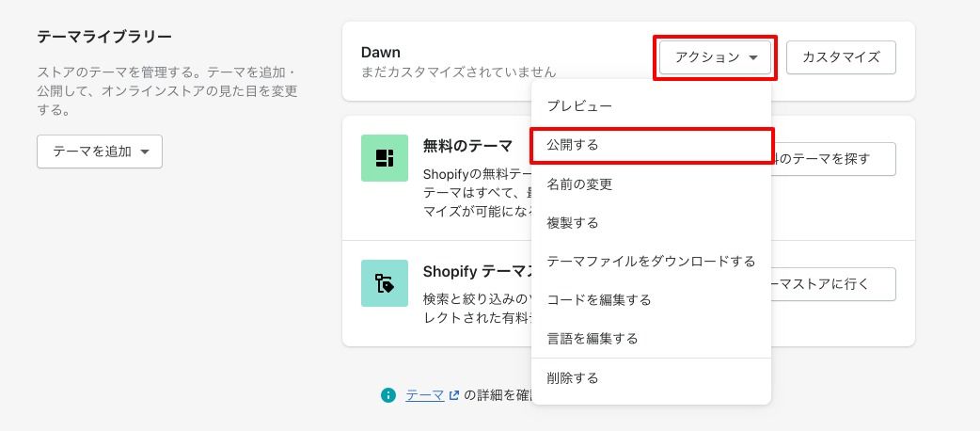The width and height of the screenshot is (980, 431).
Task: Click the Shopify theme store tag icon
Action: point(384,283)
